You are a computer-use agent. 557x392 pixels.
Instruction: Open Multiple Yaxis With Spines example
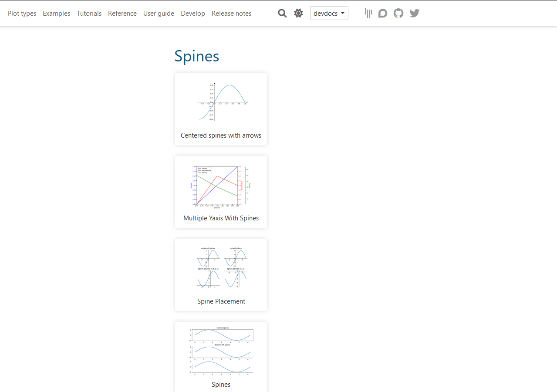221,218
